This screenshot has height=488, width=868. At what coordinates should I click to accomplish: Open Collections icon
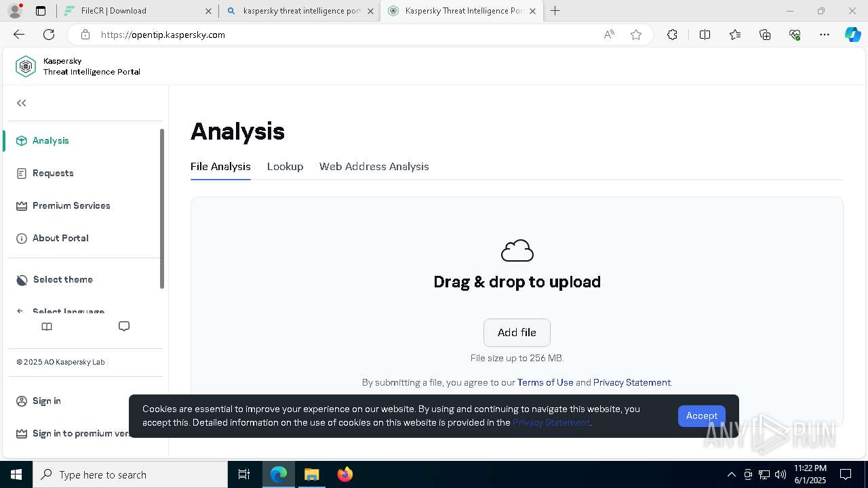coord(765,35)
